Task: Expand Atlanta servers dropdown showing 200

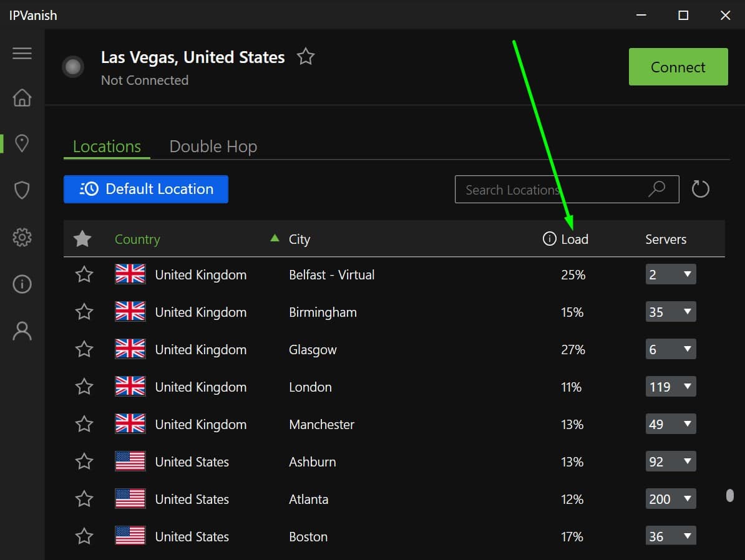Action: tap(670, 499)
